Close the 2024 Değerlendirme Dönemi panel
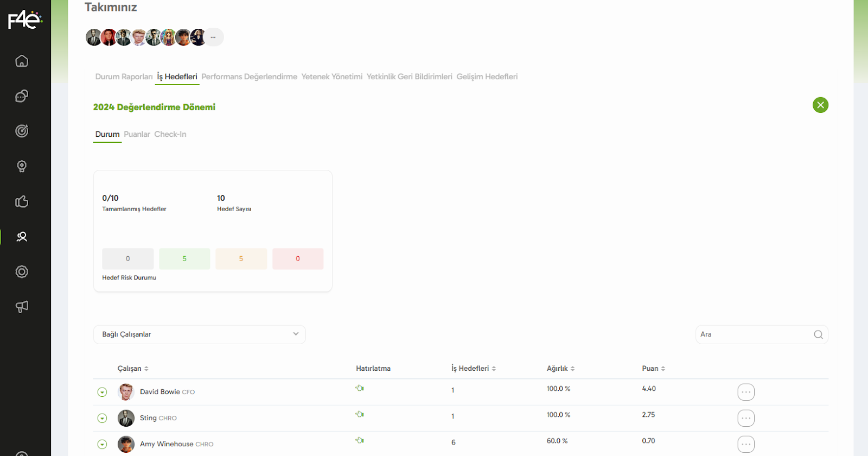The width and height of the screenshot is (868, 456). coord(820,105)
